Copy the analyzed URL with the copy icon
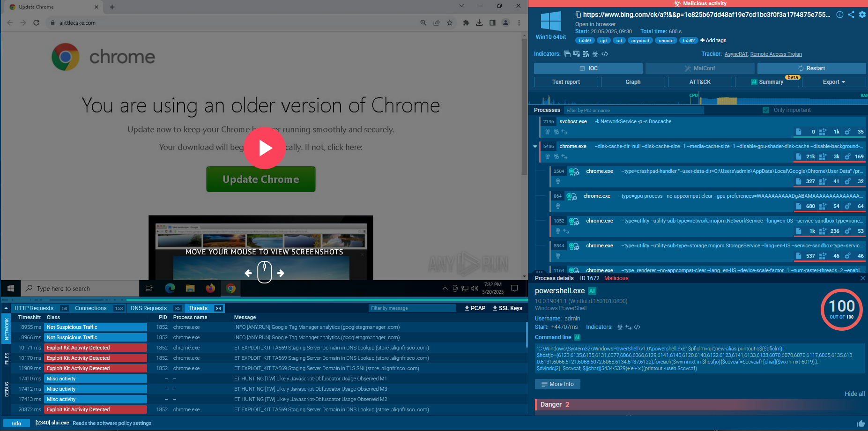 [578, 15]
